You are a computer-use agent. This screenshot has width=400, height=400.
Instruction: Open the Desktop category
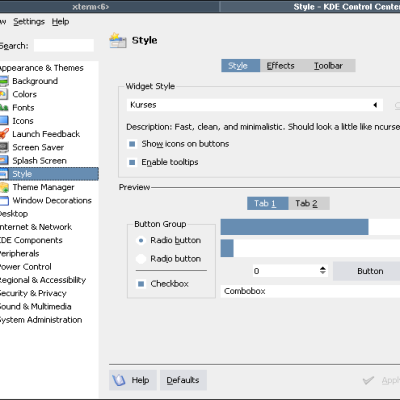14,214
